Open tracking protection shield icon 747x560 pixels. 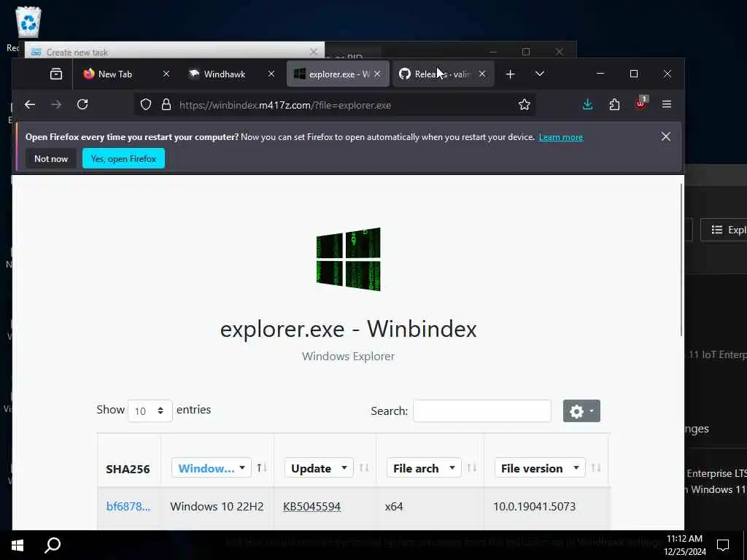(146, 105)
